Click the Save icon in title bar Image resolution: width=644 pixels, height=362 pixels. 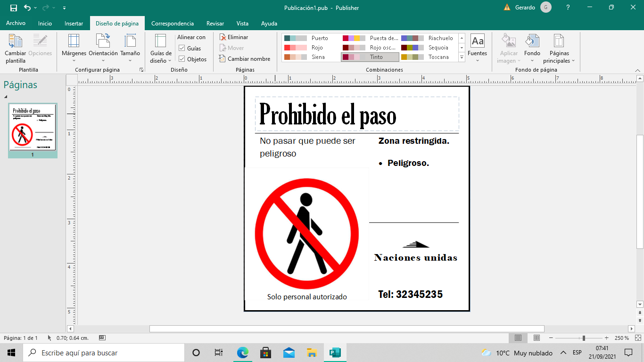point(13,8)
